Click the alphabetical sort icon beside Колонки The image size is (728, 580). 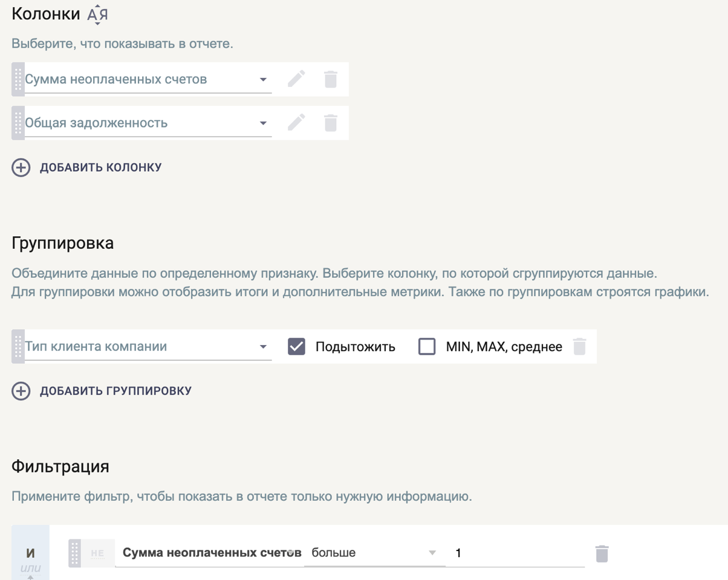[97, 14]
